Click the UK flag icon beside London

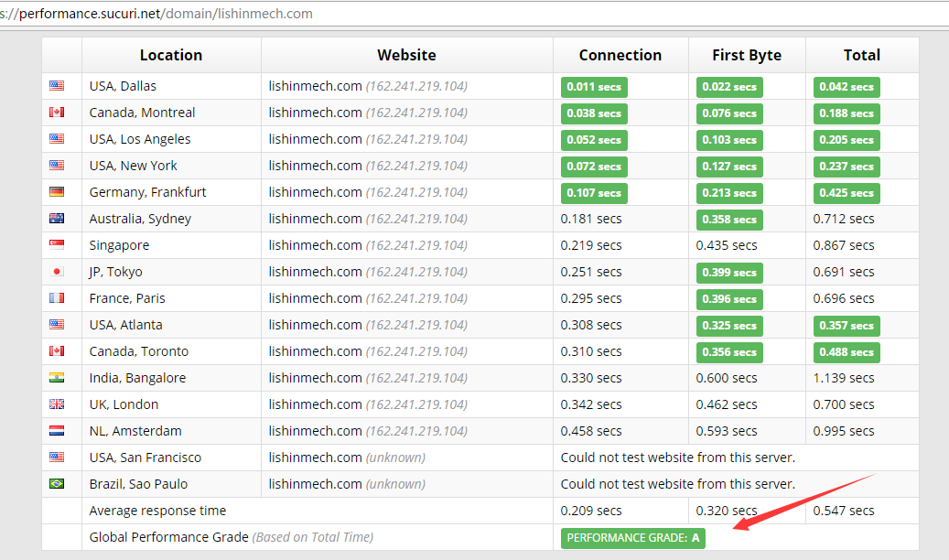click(x=57, y=404)
